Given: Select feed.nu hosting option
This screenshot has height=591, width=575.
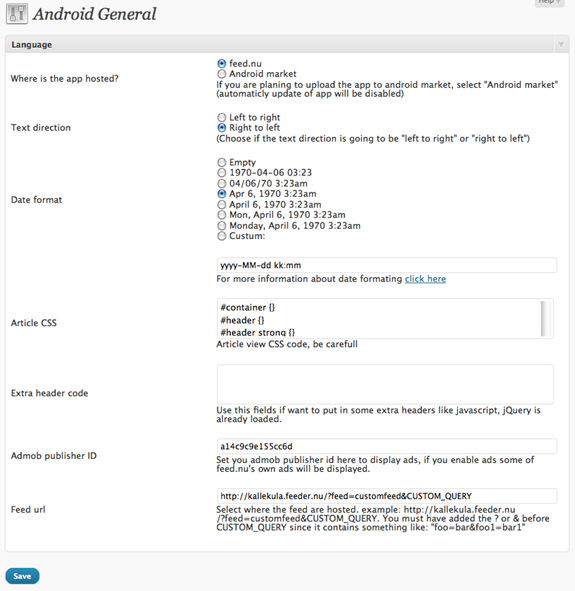Looking at the screenshot, I should coord(222,63).
